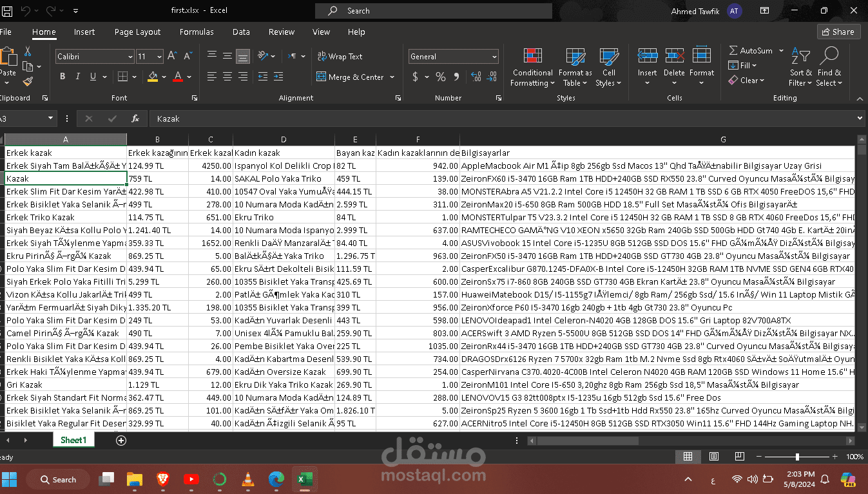Viewport: 868px width, 494px height.
Task: Click the Save icon in title bar
Action: 7,11
